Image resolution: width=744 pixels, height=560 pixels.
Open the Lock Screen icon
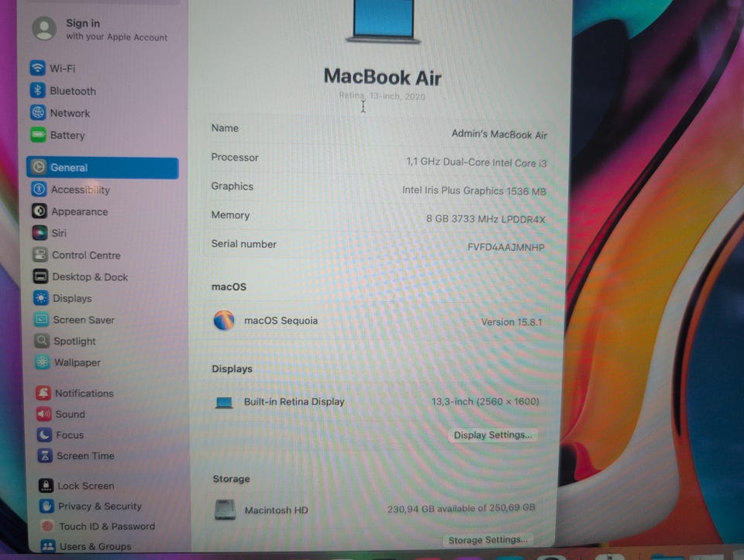click(46, 485)
